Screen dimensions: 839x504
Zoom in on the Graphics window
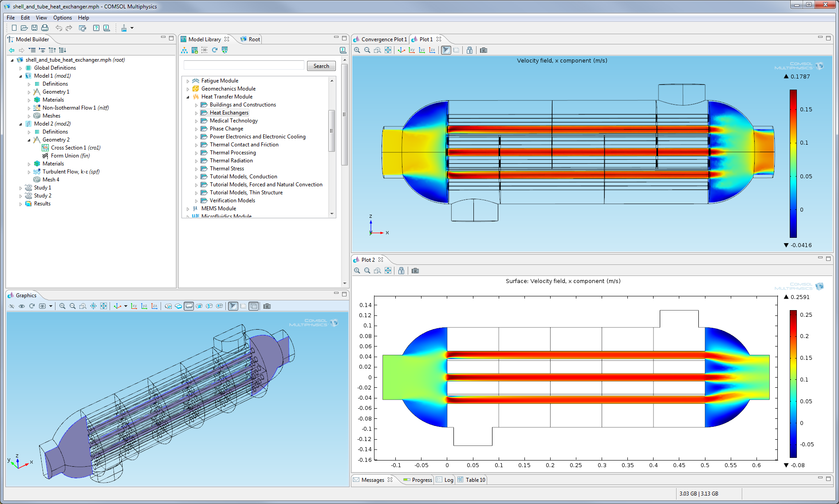pyautogui.click(x=63, y=306)
